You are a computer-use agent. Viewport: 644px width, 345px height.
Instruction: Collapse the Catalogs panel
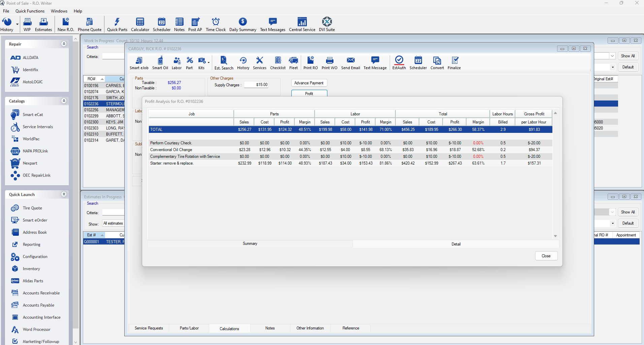point(64,100)
